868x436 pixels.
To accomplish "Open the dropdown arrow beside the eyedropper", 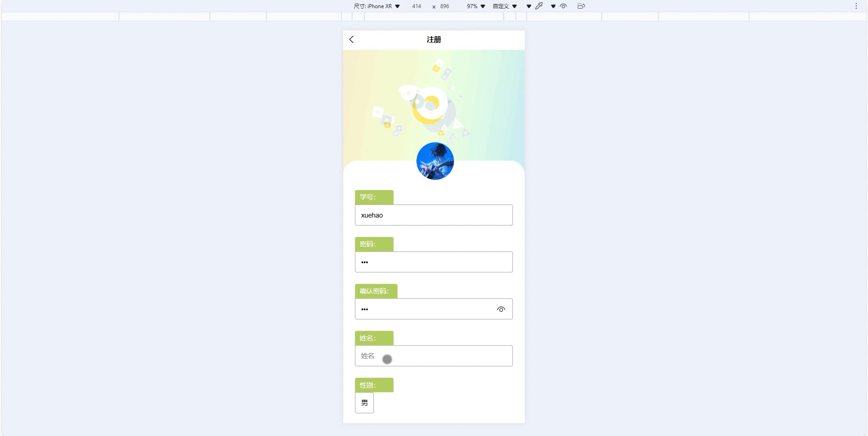I will click(x=529, y=6).
